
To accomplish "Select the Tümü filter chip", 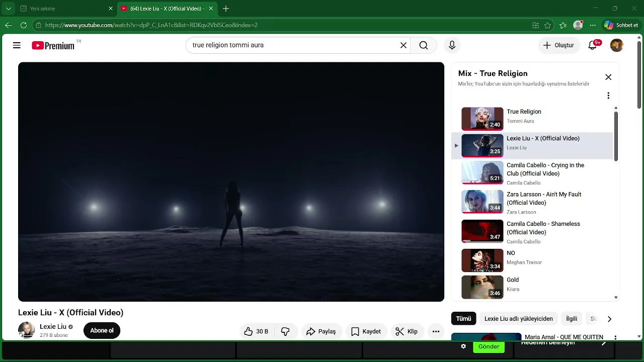I will 463,319.
